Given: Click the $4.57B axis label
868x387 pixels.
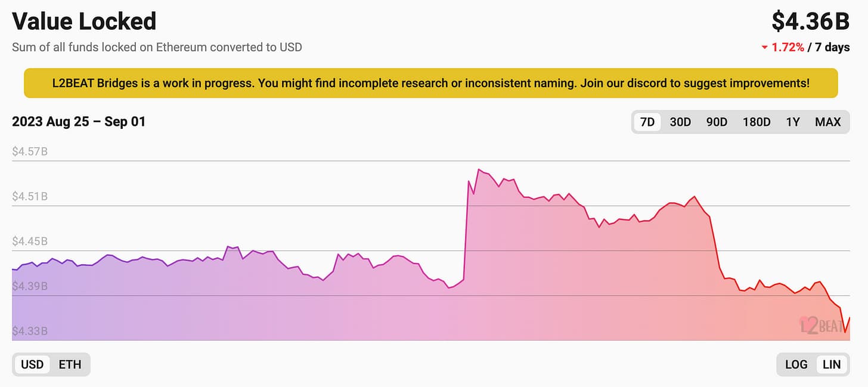Looking at the screenshot, I should point(30,151).
